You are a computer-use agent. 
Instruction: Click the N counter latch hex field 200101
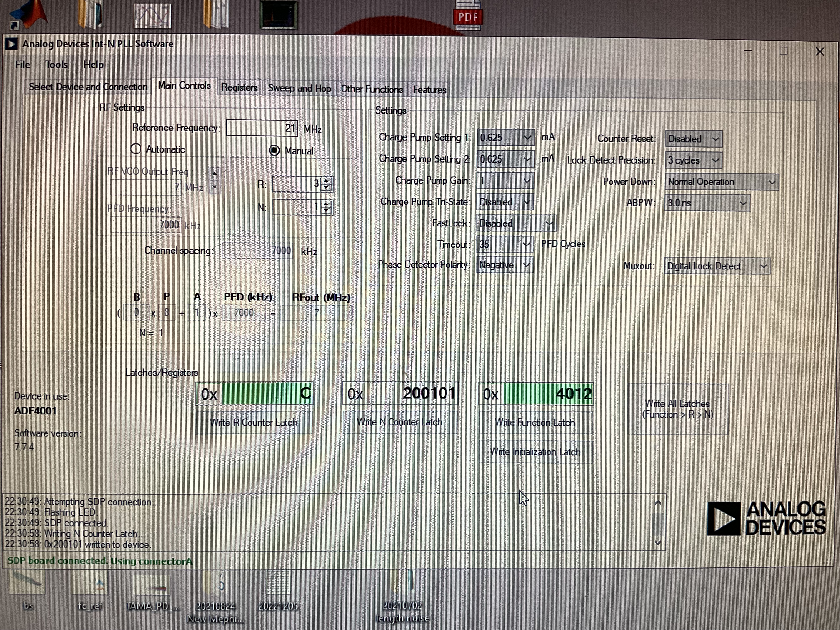point(401,393)
